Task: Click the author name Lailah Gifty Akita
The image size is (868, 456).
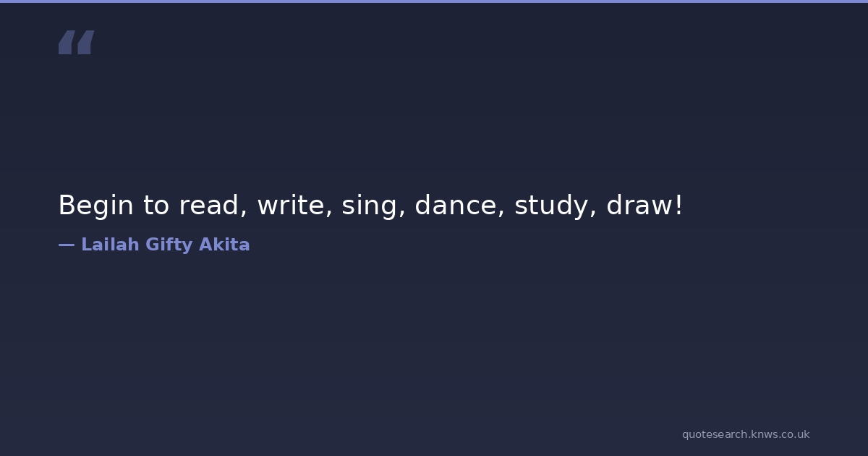Action: (166, 245)
